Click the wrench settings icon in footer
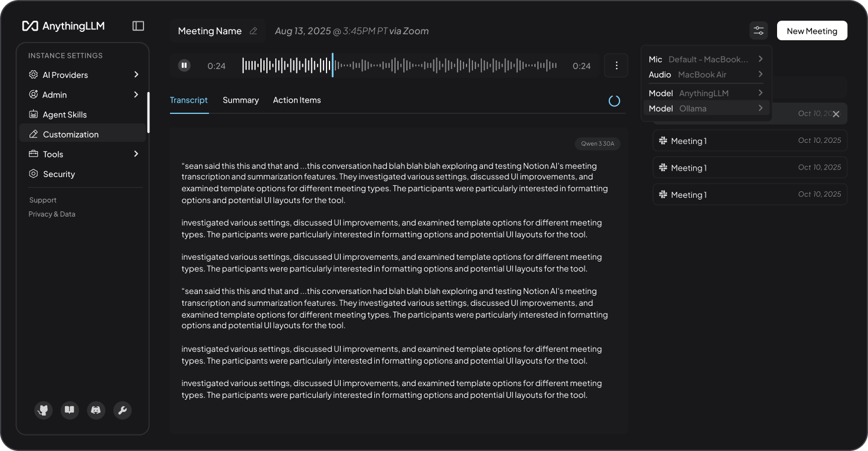This screenshot has height=451, width=868. tap(123, 410)
